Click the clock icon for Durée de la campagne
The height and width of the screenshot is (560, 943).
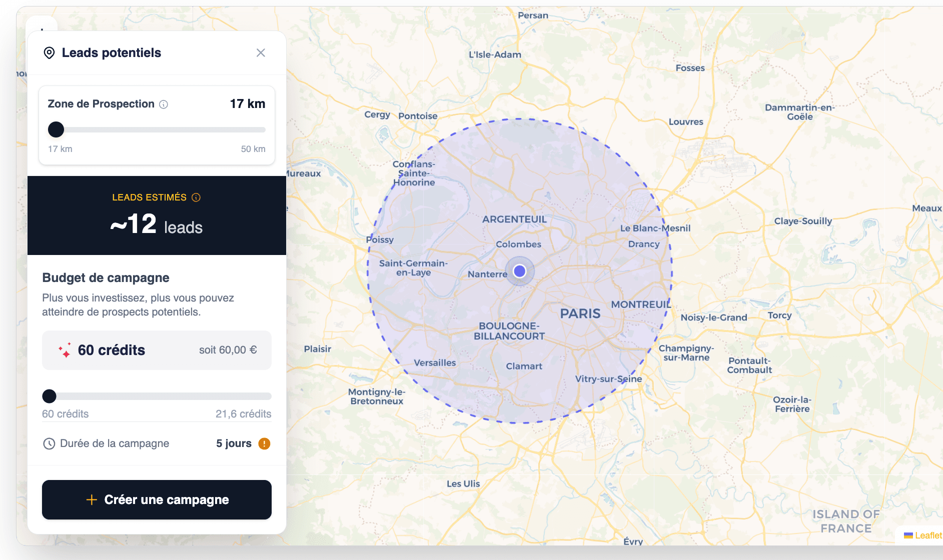click(49, 443)
